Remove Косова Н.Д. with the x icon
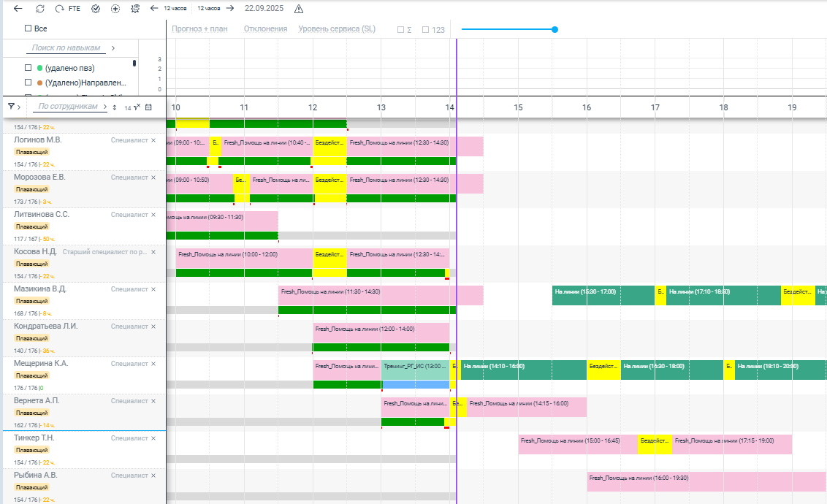The width and height of the screenshot is (827, 504). tap(153, 252)
